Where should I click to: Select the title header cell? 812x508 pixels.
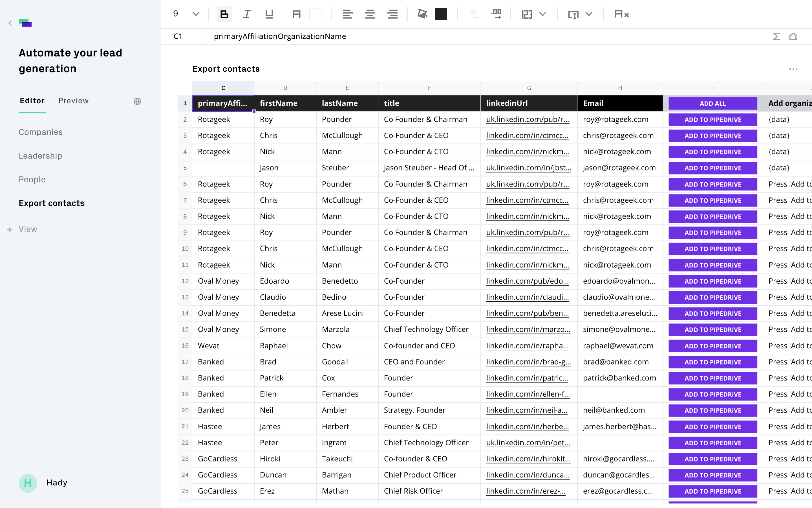coord(429,103)
